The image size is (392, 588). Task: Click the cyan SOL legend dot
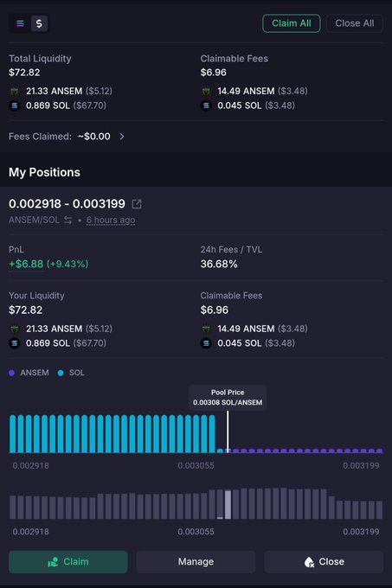coord(61,373)
